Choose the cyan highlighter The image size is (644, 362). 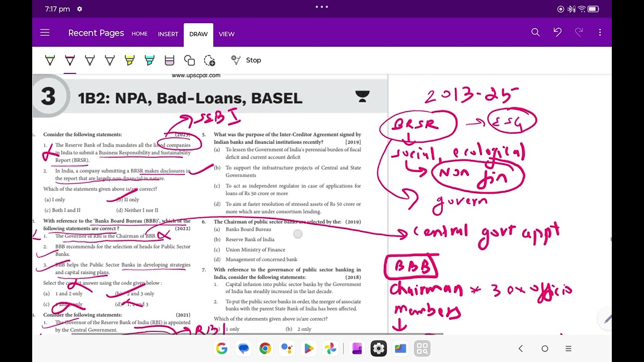[149, 60]
